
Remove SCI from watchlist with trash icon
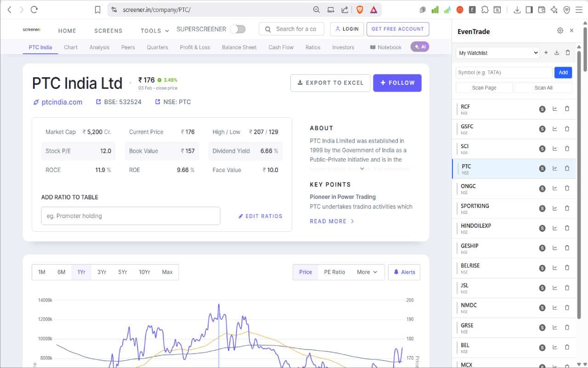click(x=567, y=149)
